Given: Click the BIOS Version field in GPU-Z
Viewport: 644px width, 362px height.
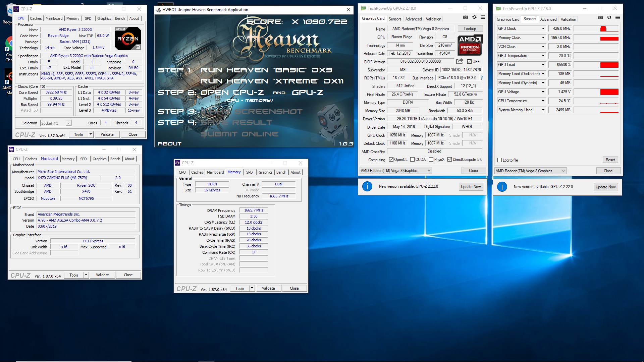Looking at the screenshot, I should [x=421, y=61].
